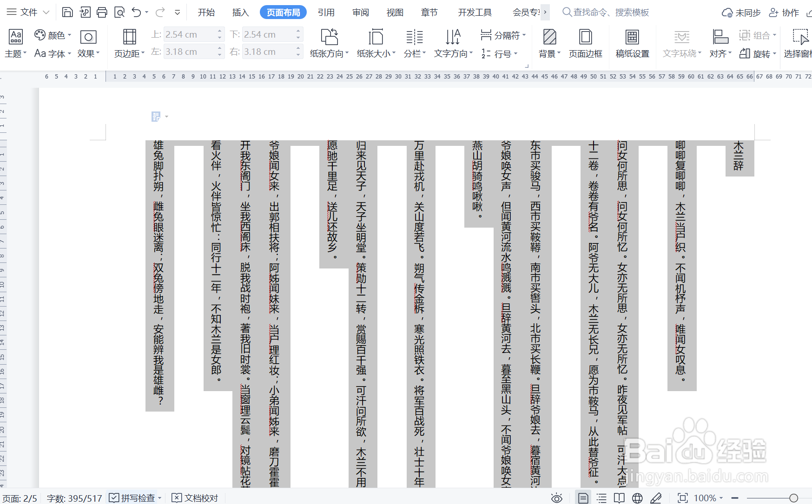Click the writing mode pen icon

[656, 498]
